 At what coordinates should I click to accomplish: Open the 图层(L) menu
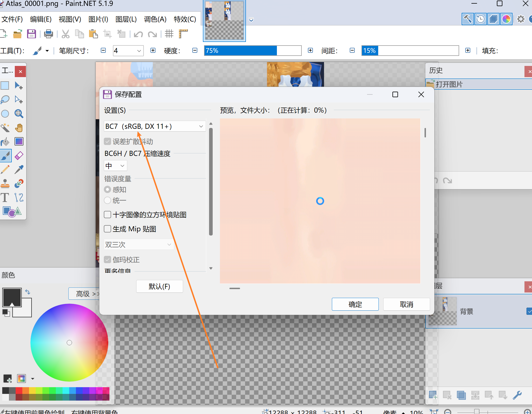click(x=126, y=19)
